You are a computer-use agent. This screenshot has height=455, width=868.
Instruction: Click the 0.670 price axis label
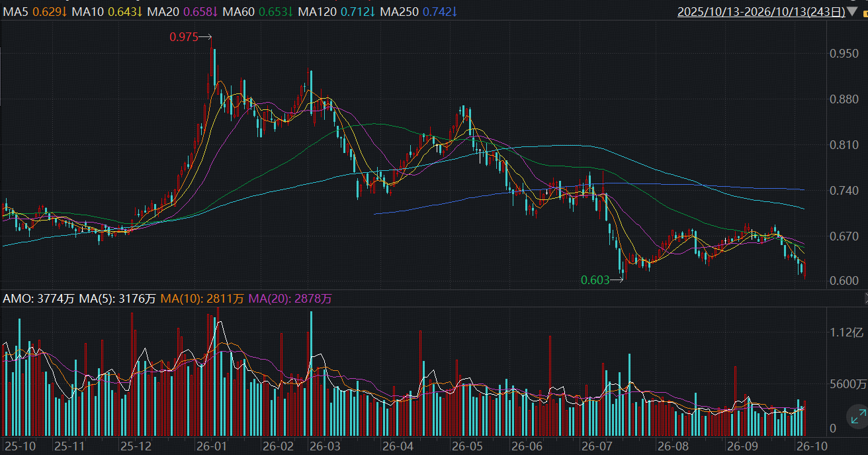coord(844,236)
